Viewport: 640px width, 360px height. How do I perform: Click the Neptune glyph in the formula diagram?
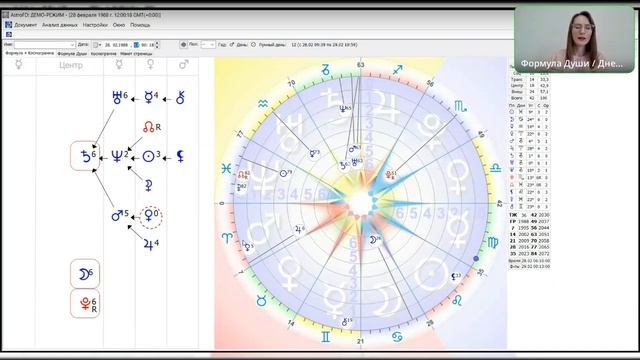pos(117,156)
